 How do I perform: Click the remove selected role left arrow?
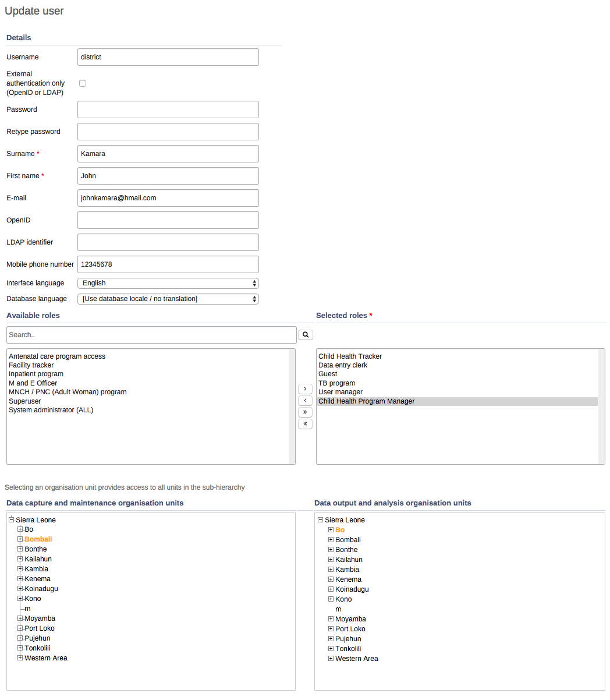[305, 401]
